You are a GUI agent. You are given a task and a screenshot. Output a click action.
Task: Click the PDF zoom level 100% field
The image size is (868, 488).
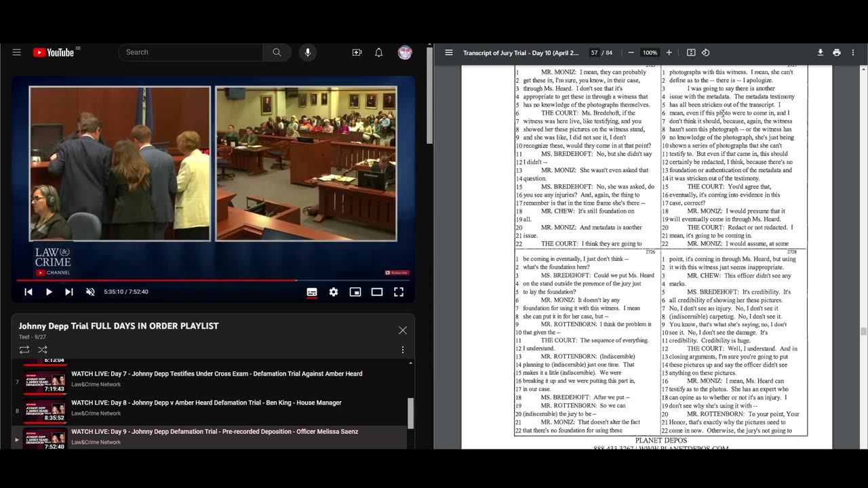650,53
